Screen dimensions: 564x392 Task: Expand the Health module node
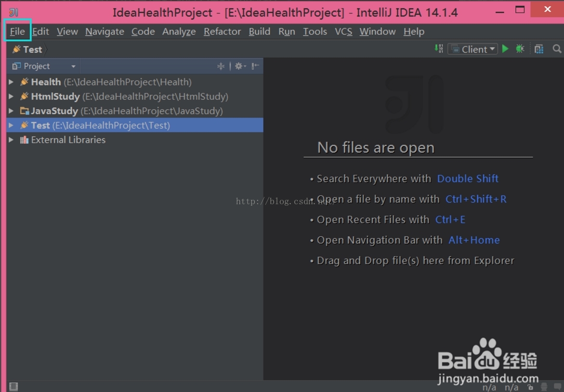pyautogui.click(x=11, y=82)
